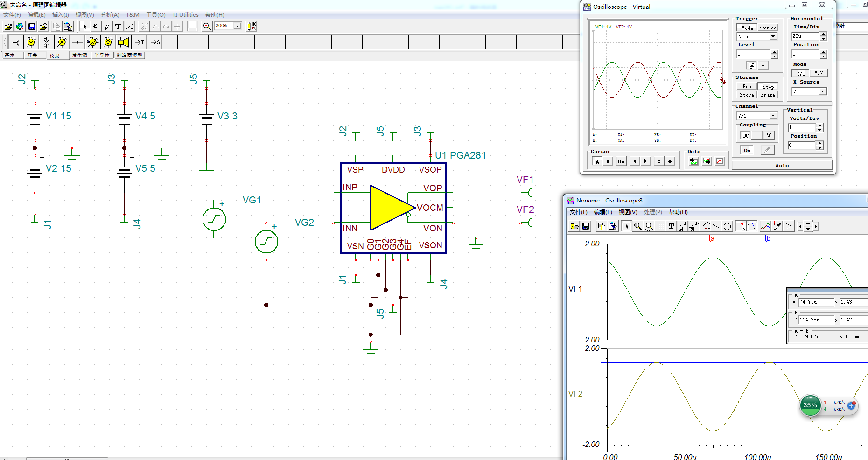Open the 200% zoom level dropdown

[237, 26]
